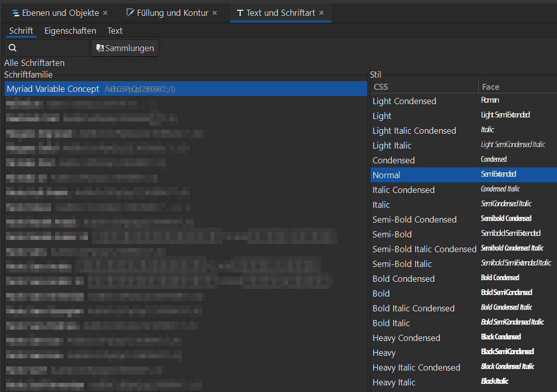Pick the Light Italic style
The image size is (557, 392).
pyautogui.click(x=463, y=145)
